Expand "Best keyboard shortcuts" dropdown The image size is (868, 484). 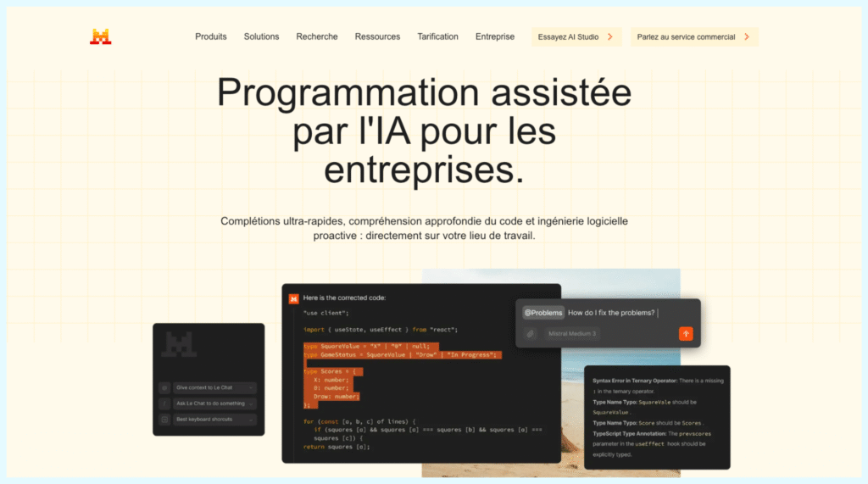214,420
